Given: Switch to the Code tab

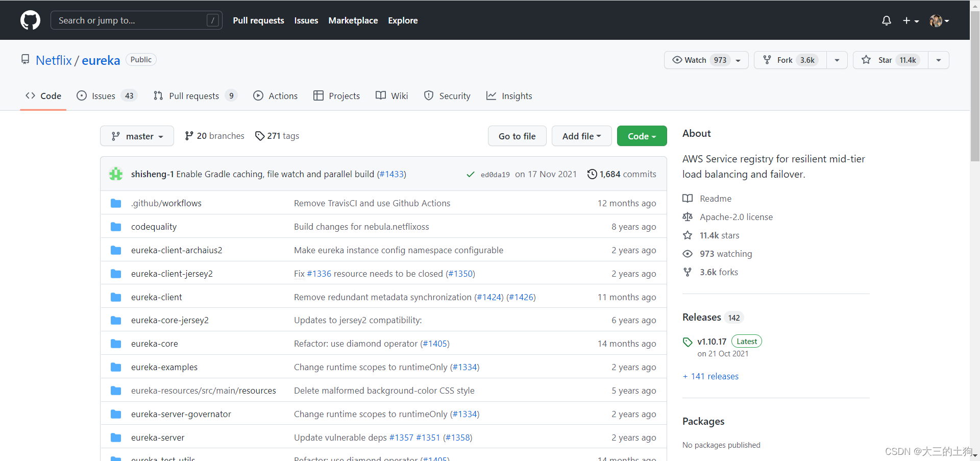Looking at the screenshot, I should (43, 95).
